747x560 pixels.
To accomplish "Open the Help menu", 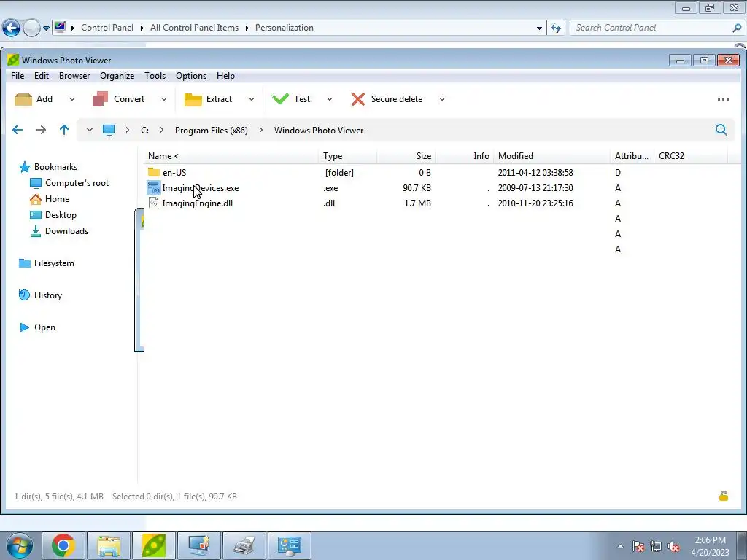I will pos(225,76).
